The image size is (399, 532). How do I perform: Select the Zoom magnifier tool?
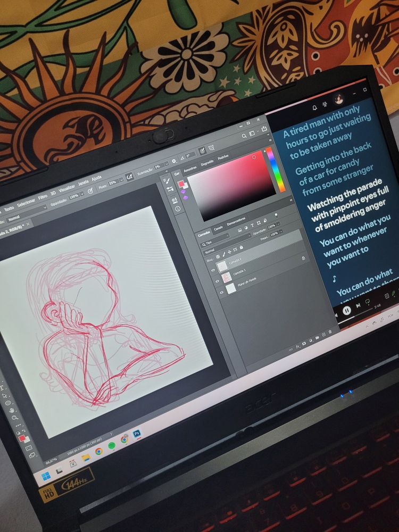14,417
